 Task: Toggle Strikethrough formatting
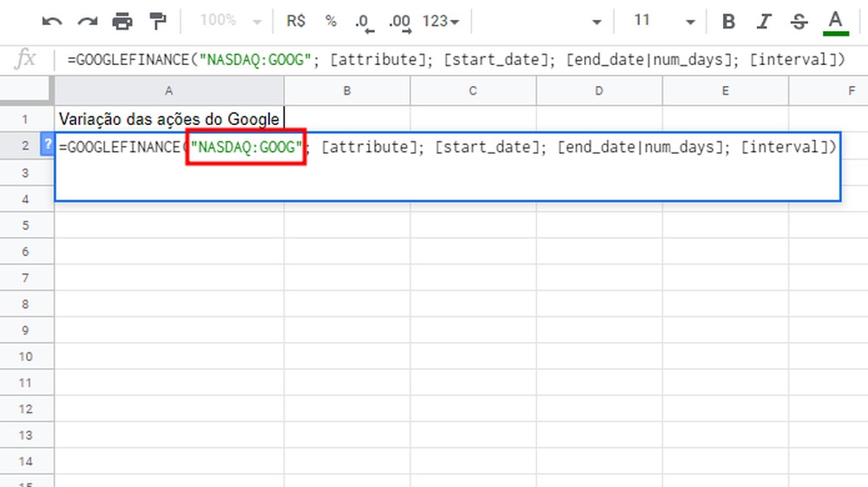coord(799,22)
